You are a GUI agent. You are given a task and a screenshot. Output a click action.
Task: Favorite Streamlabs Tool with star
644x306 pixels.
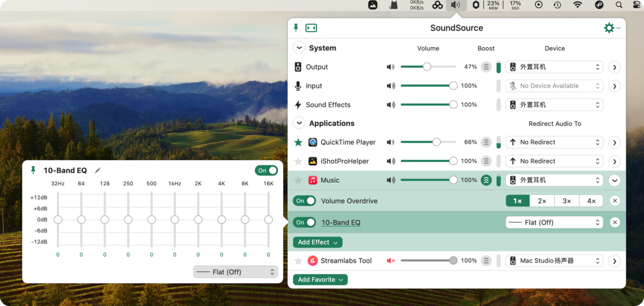pyautogui.click(x=298, y=261)
